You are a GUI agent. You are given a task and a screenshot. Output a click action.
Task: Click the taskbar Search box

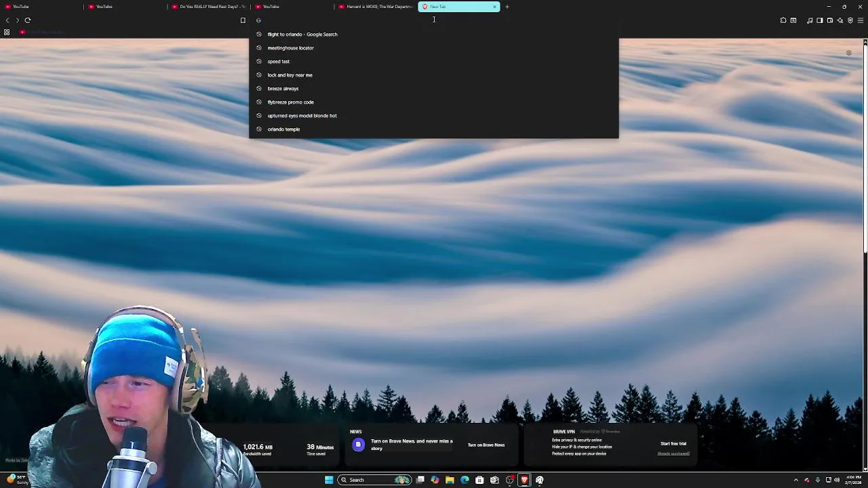[375, 480]
